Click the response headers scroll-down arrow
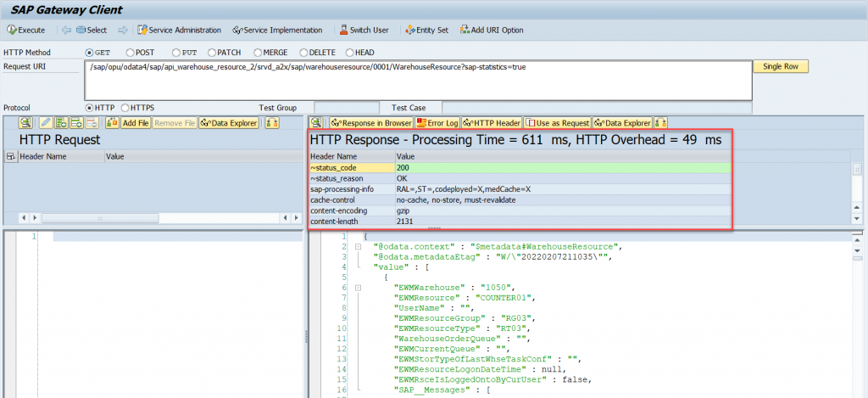Image resolution: width=868 pixels, height=398 pixels. click(858, 219)
